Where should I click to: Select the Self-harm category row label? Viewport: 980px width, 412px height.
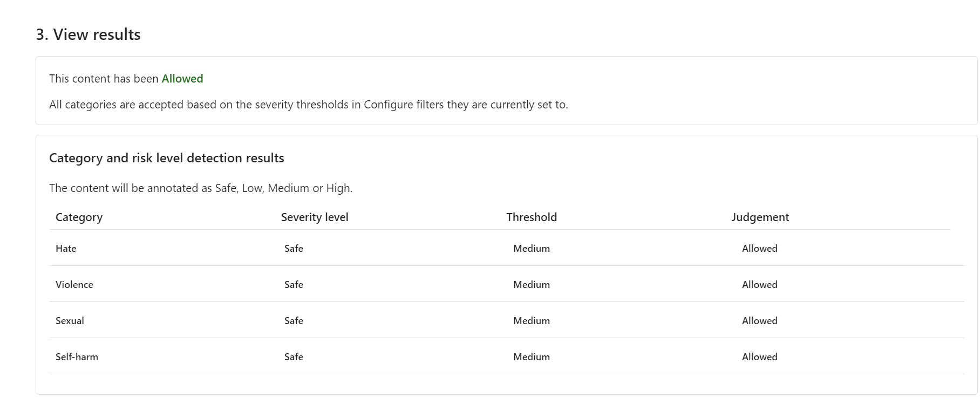pyautogui.click(x=77, y=357)
